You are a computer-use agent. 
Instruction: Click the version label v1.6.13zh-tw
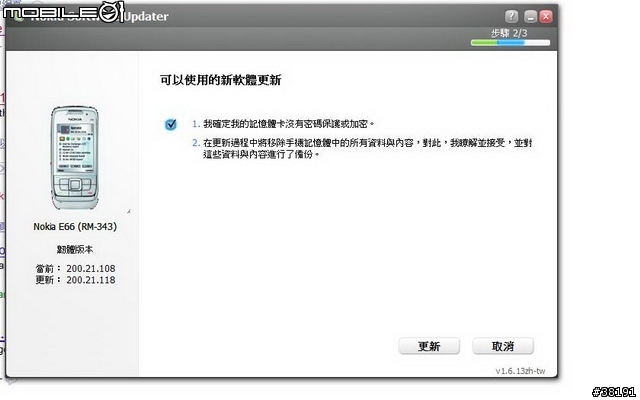[x=520, y=371]
